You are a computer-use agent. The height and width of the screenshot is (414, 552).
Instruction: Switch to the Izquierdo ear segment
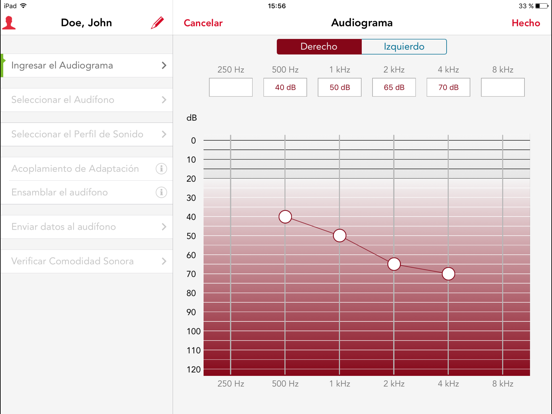[404, 46]
